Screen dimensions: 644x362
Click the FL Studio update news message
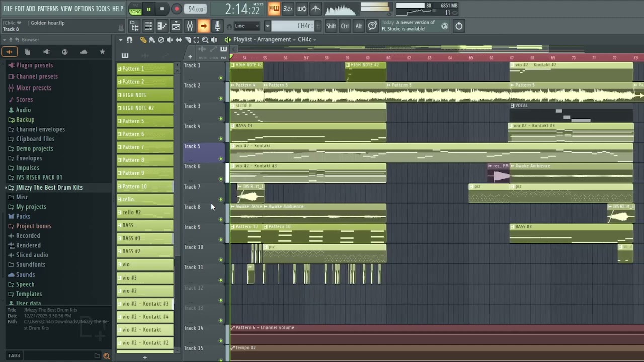[x=408, y=26]
